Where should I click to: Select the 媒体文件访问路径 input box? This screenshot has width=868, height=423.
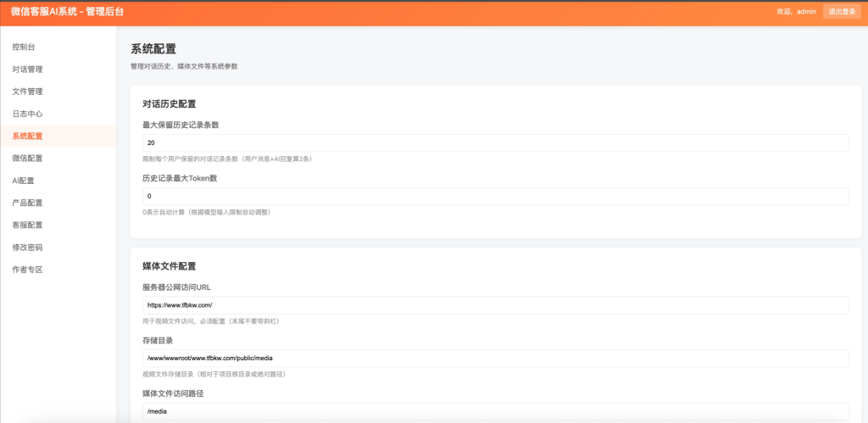(x=495, y=411)
